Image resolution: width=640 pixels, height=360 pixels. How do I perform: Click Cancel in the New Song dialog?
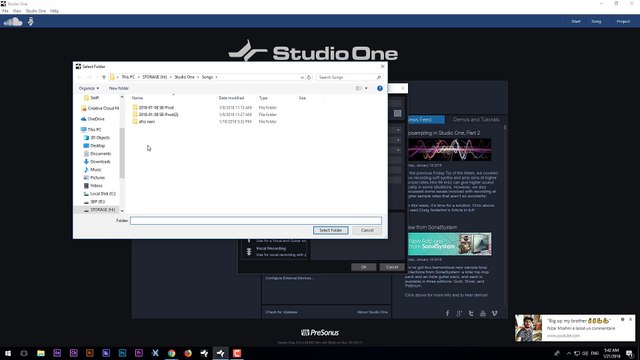click(x=392, y=267)
